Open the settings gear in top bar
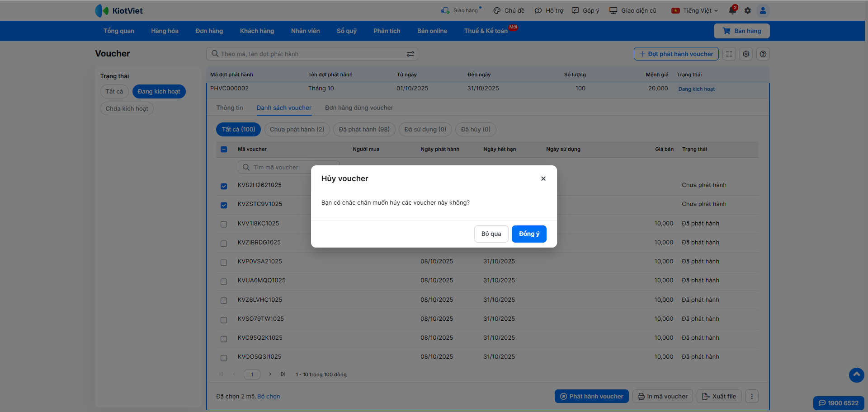Image resolution: width=868 pixels, height=412 pixels. (x=748, y=10)
